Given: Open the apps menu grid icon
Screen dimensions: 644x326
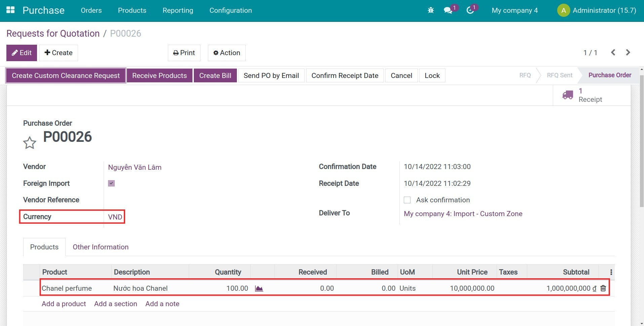Looking at the screenshot, I should tap(10, 10).
